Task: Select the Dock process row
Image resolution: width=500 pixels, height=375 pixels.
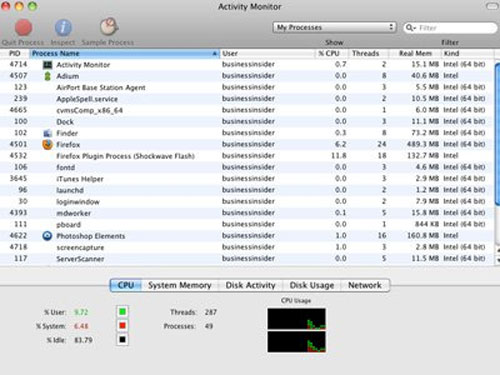Action: point(247,122)
